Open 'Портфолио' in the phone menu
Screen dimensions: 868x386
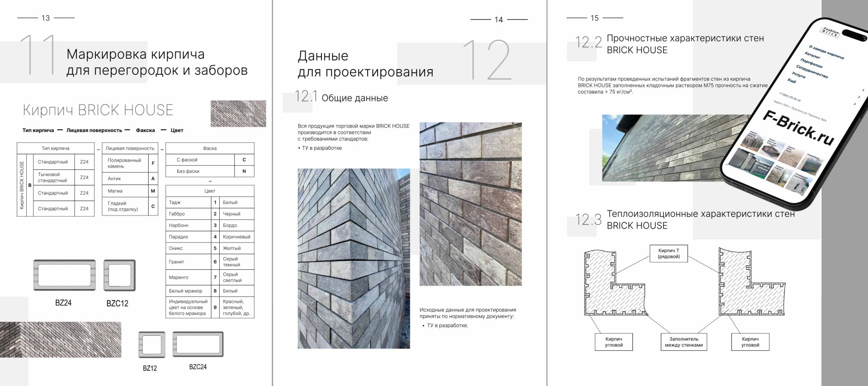point(811,63)
